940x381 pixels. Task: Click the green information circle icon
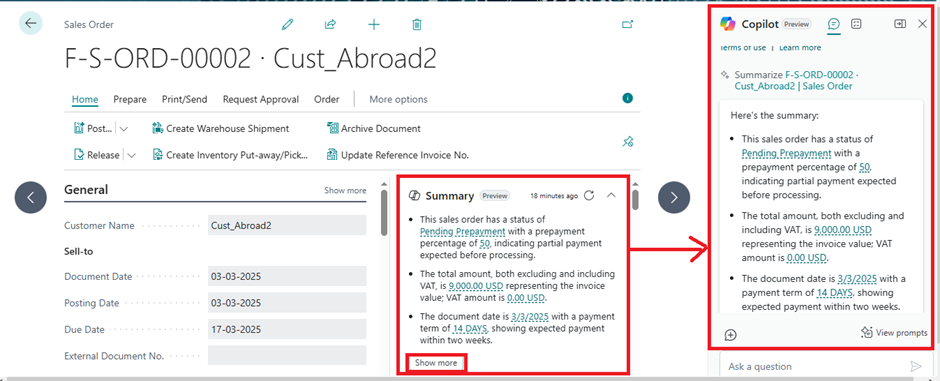(628, 98)
